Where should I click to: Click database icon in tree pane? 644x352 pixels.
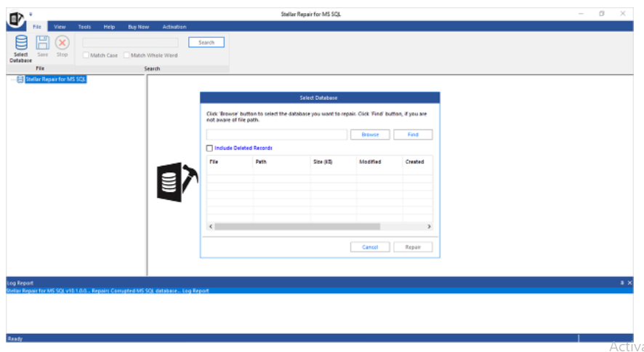tap(20, 79)
